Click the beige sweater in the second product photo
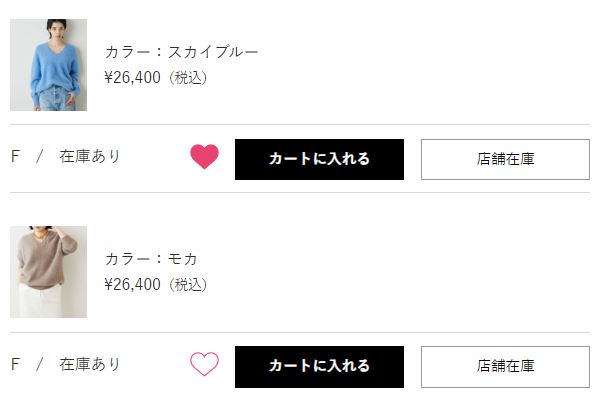Image resolution: width=601 pixels, height=397 pixels. point(45,264)
